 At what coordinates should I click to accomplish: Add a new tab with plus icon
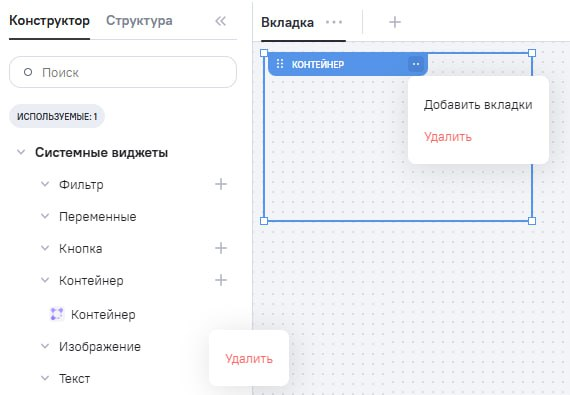395,22
